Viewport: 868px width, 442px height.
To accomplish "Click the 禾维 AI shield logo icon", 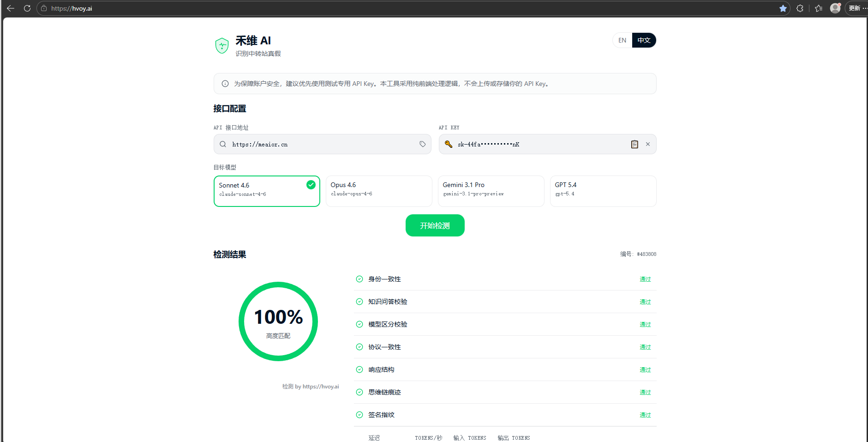I will pos(222,45).
